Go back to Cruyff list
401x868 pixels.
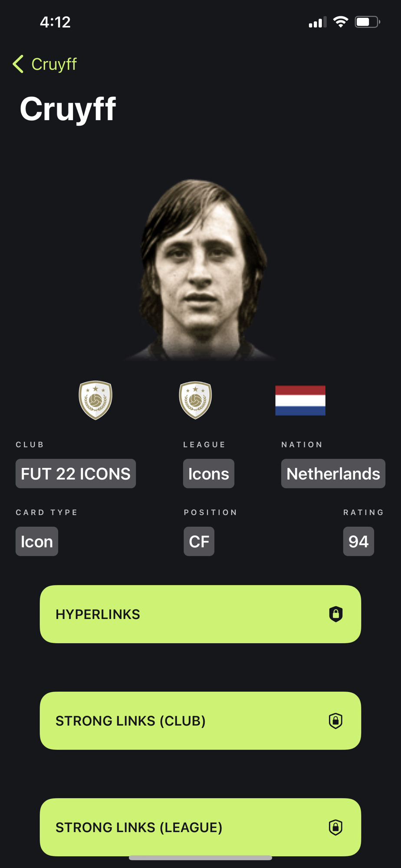45,64
